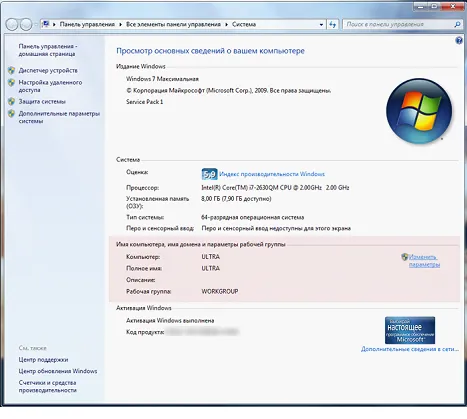Click ULTRA value next to 'Компьютер:'
Viewport: 467px width, 419px height.
(211, 257)
